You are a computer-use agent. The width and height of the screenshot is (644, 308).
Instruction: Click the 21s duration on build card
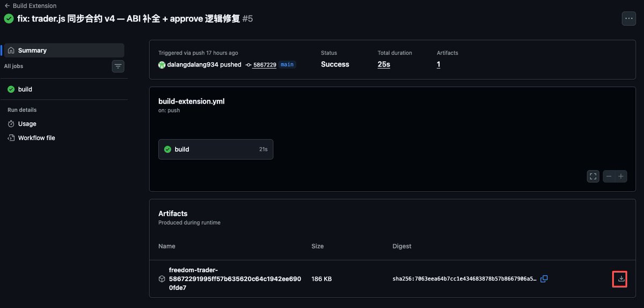tap(263, 149)
